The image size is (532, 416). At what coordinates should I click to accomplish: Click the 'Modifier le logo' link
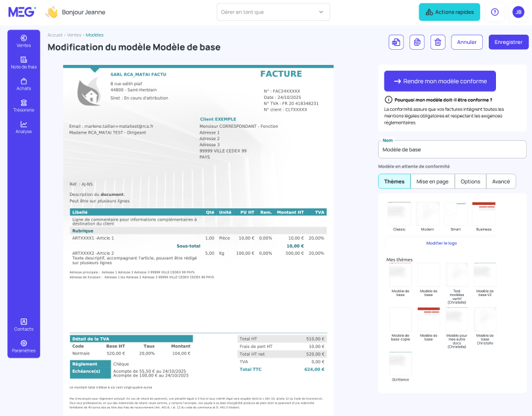[442, 243]
